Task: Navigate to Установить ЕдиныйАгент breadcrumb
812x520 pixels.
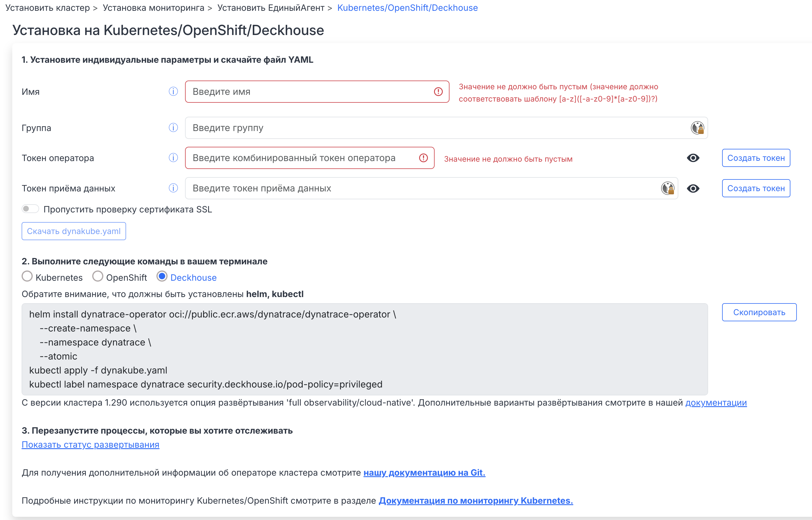Action: (271, 8)
